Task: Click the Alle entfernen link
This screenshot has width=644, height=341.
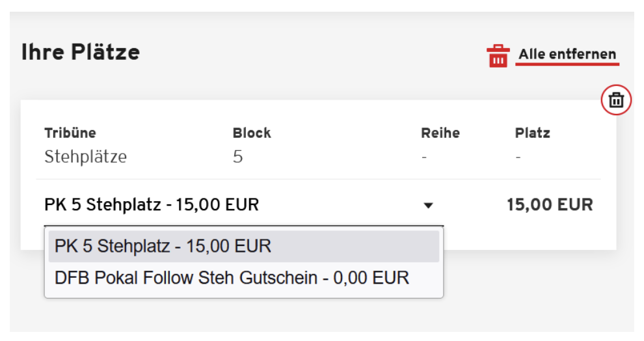Action: pos(567,54)
